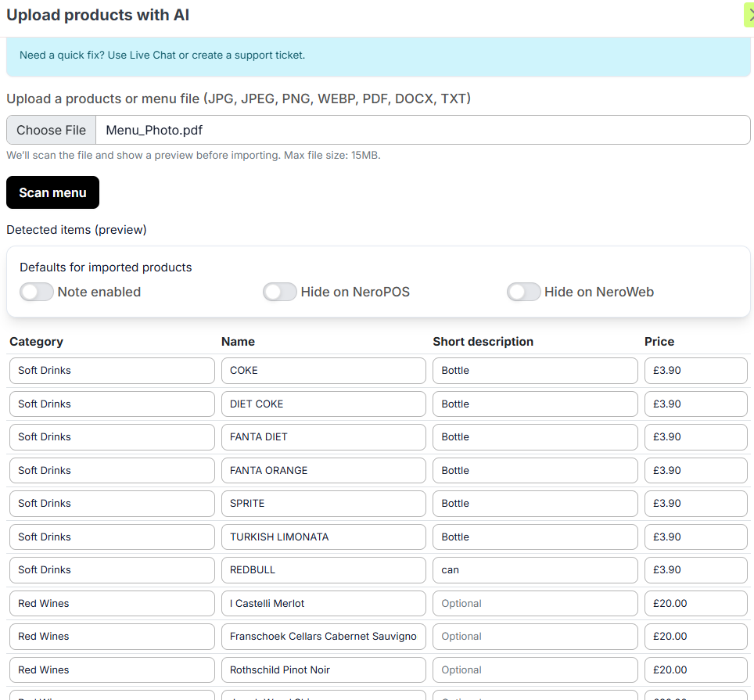Enable Hide on NeroPOS toggle
Viewport: 754px width, 700px height.
(280, 292)
